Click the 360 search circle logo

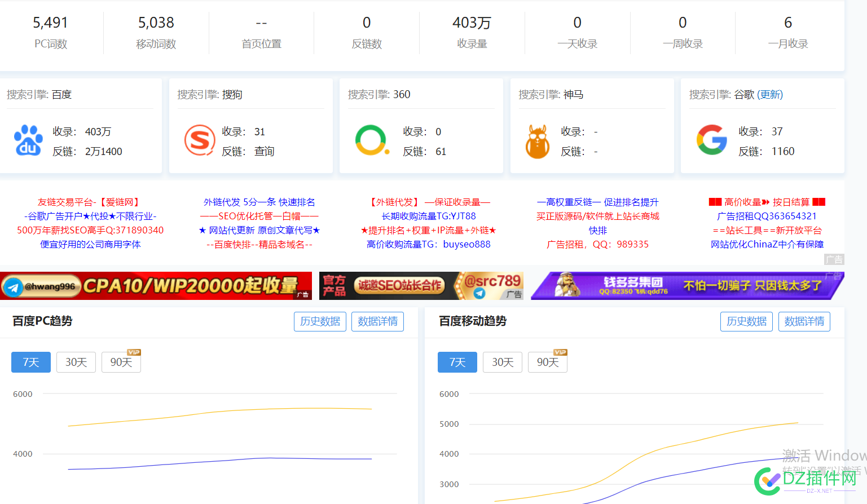pos(372,140)
